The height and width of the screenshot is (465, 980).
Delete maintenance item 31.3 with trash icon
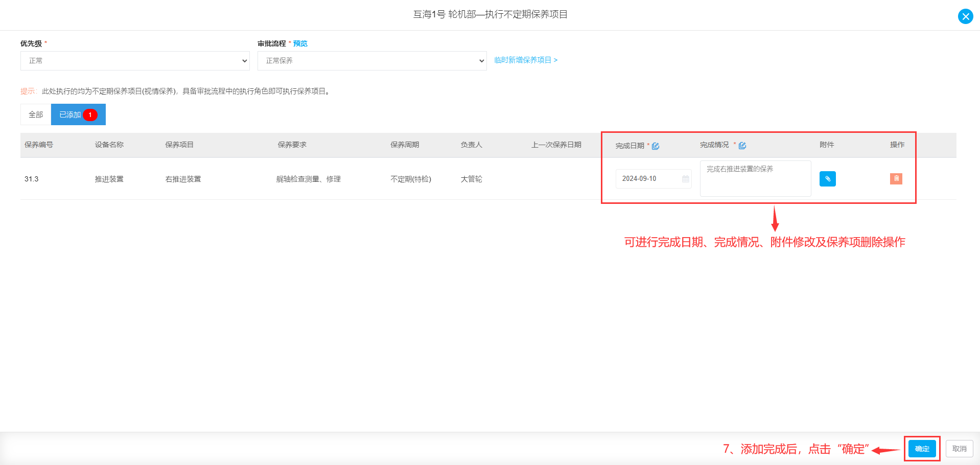pyautogui.click(x=896, y=179)
